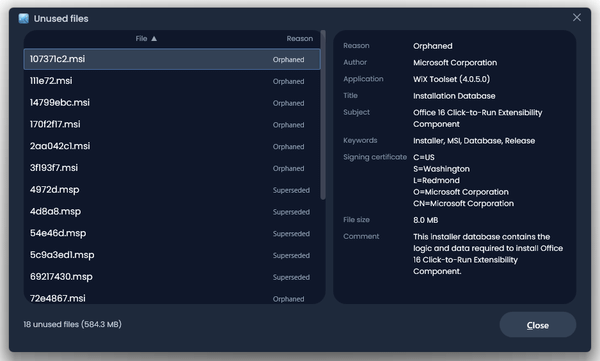The width and height of the screenshot is (600, 361).
Task: Select the 107371c2.msi row
Action: 172,59
